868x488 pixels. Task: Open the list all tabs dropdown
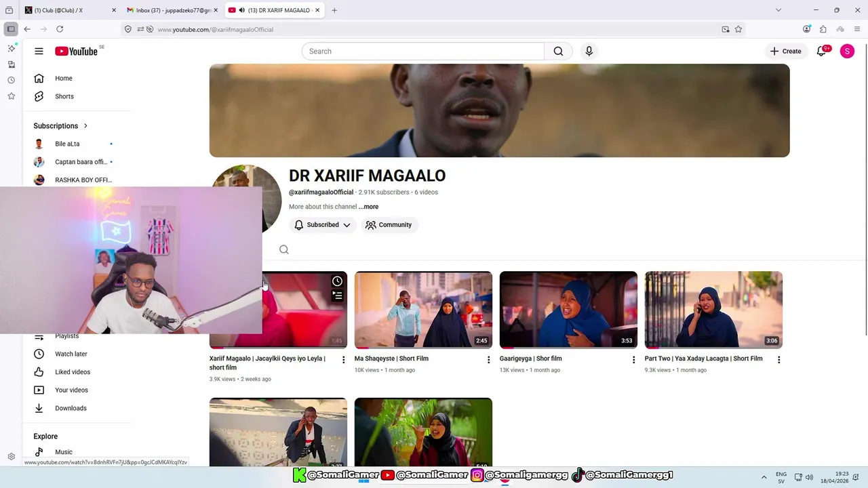point(778,10)
